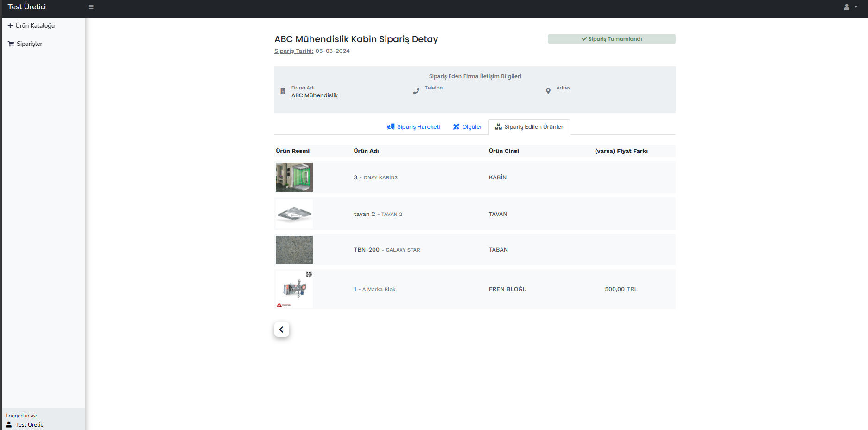
Task: Click the back arrow button
Action: pos(281,329)
